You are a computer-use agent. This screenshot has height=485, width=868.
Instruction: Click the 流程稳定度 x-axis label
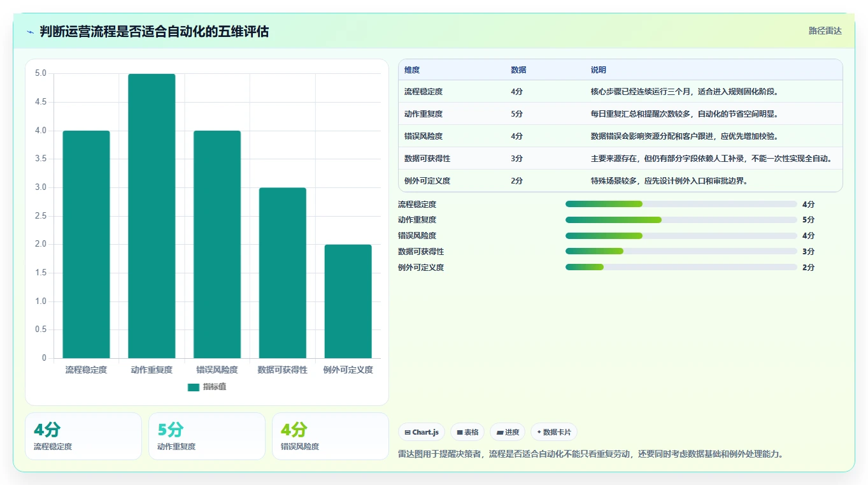tap(86, 370)
